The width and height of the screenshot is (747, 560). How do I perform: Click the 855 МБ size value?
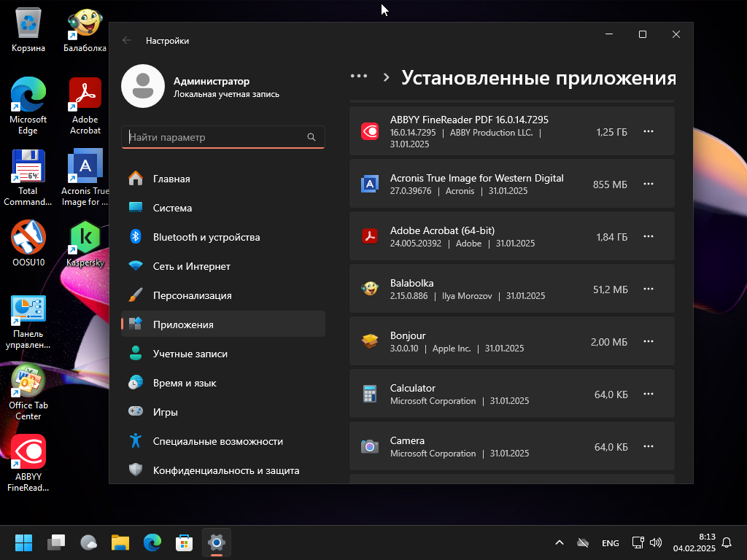click(x=610, y=184)
